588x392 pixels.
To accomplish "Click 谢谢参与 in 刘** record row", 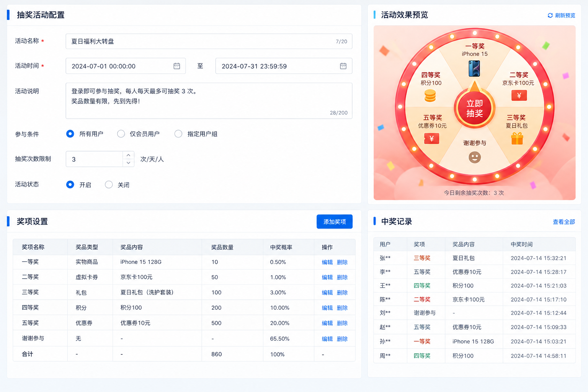I will pyautogui.click(x=425, y=313).
